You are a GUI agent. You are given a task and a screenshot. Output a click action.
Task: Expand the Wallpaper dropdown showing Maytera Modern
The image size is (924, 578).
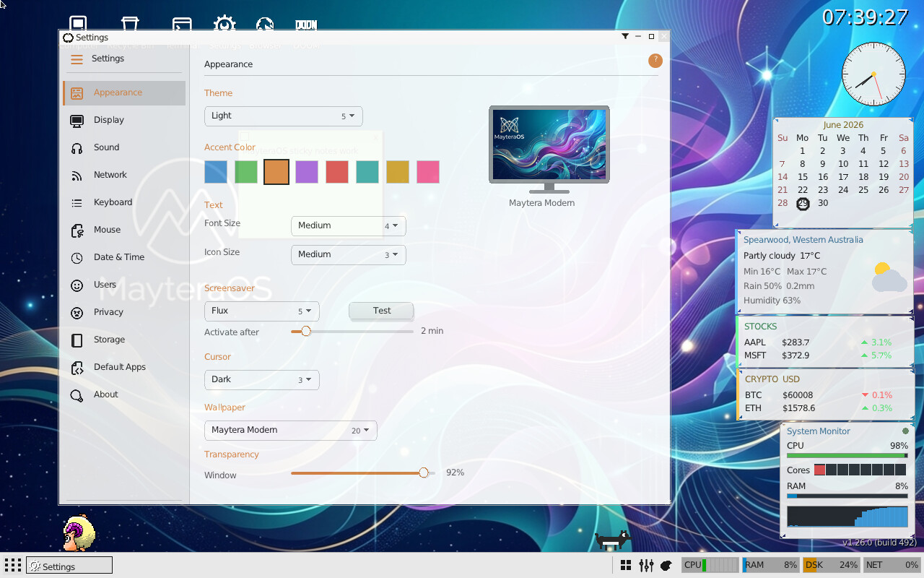[x=290, y=430]
